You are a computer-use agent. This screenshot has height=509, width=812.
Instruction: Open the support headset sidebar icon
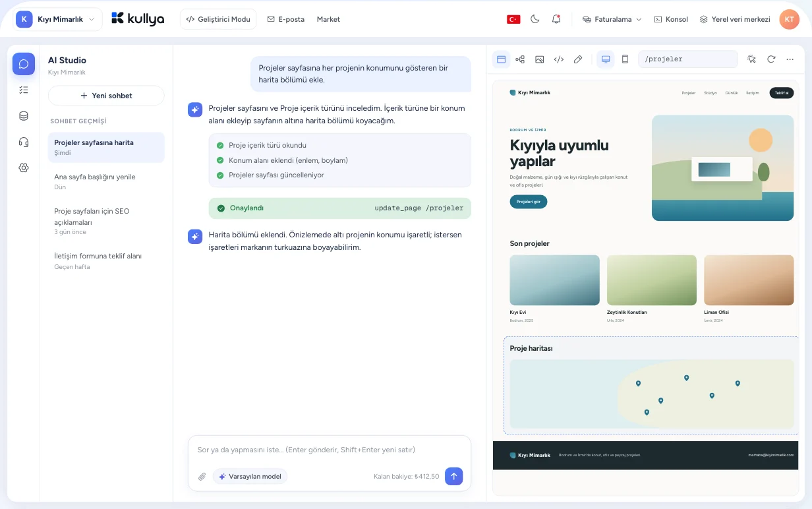point(24,142)
